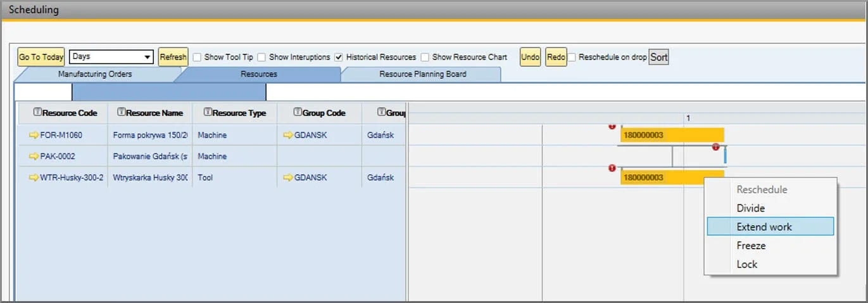Choose Freeze from the context menu
Screen dimensions: 868x303
click(x=770, y=245)
